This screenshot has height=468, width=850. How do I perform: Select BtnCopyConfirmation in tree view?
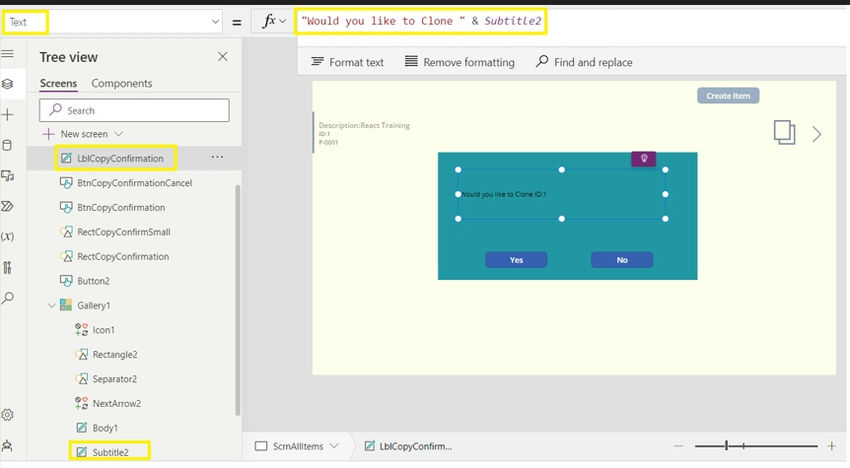point(121,207)
